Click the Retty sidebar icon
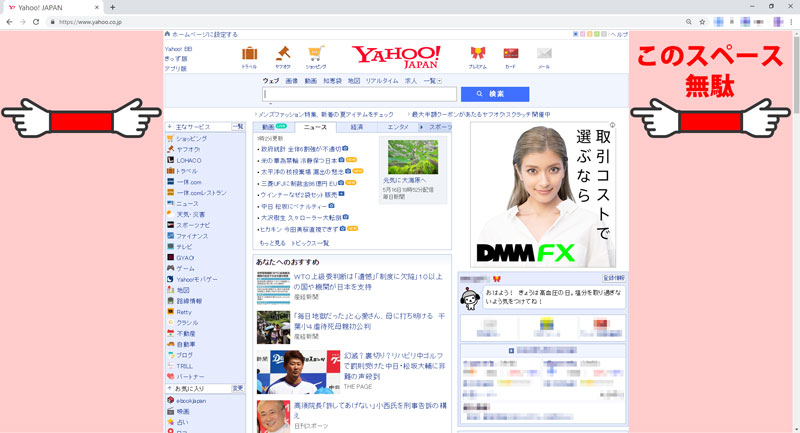Image resolution: width=800 pixels, height=433 pixels. [170, 312]
